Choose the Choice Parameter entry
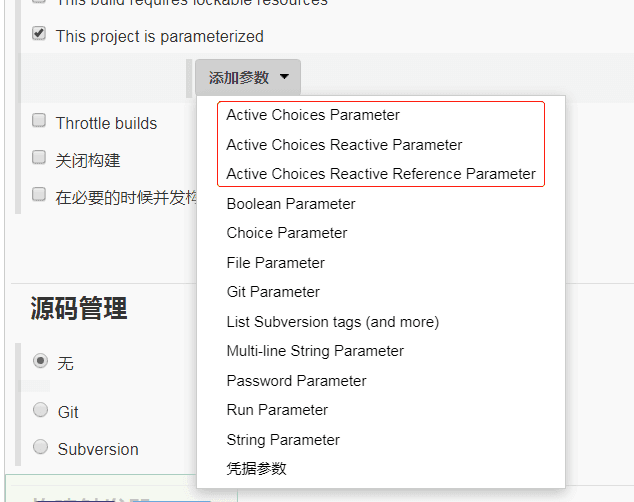The height and width of the screenshot is (502, 634). tap(287, 233)
